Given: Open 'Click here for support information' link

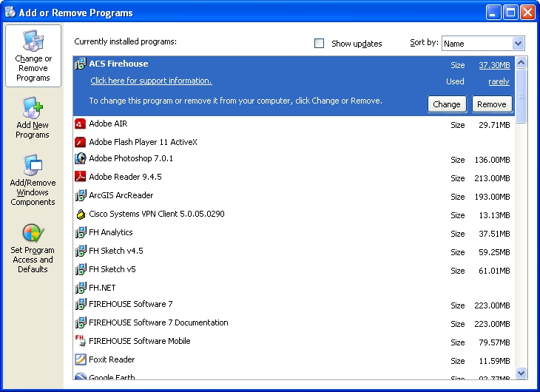Looking at the screenshot, I should [x=151, y=81].
